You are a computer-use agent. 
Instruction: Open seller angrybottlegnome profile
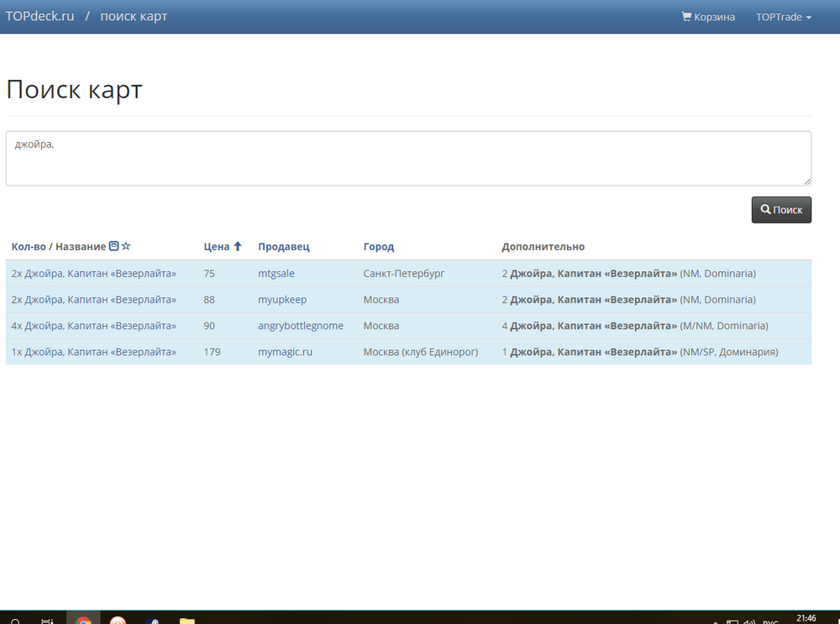pyautogui.click(x=300, y=326)
